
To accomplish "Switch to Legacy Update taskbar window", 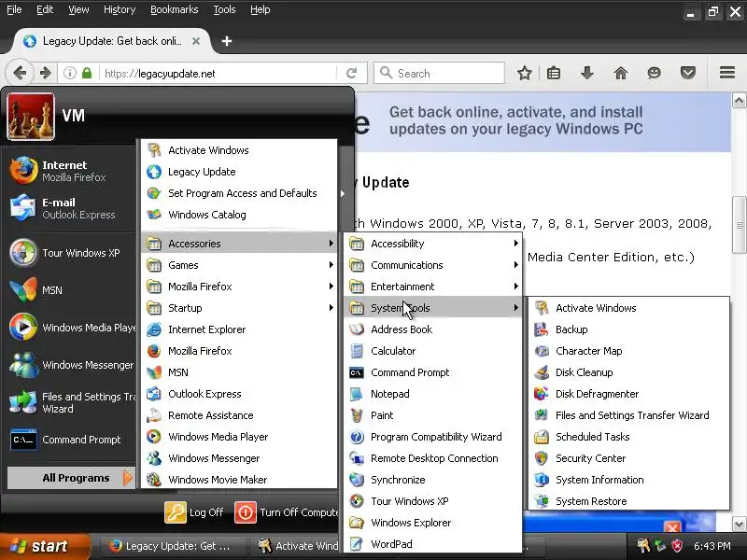I will [x=174, y=546].
